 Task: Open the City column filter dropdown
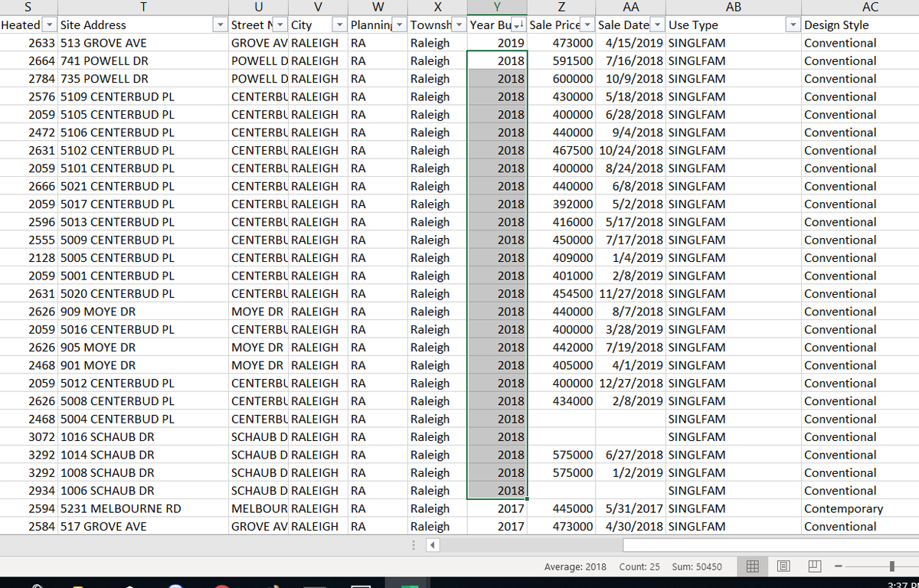(340, 24)
